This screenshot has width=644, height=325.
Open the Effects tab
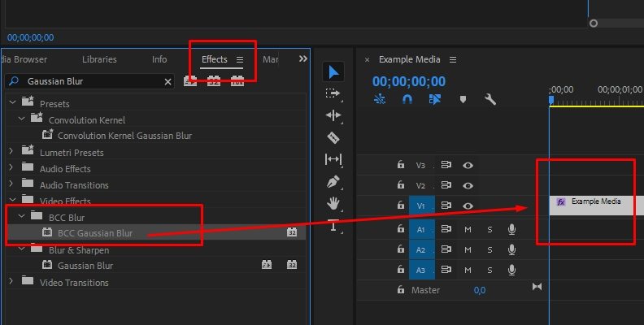(x=215, y=59)
